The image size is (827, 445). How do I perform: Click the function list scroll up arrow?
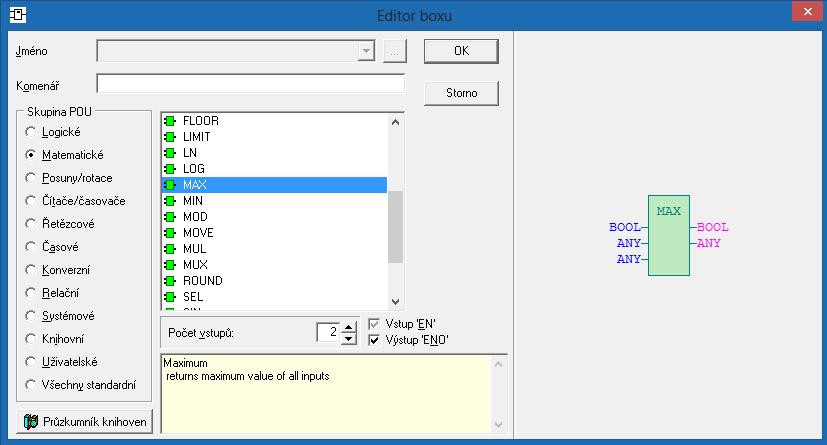click(x=396, y=122)
